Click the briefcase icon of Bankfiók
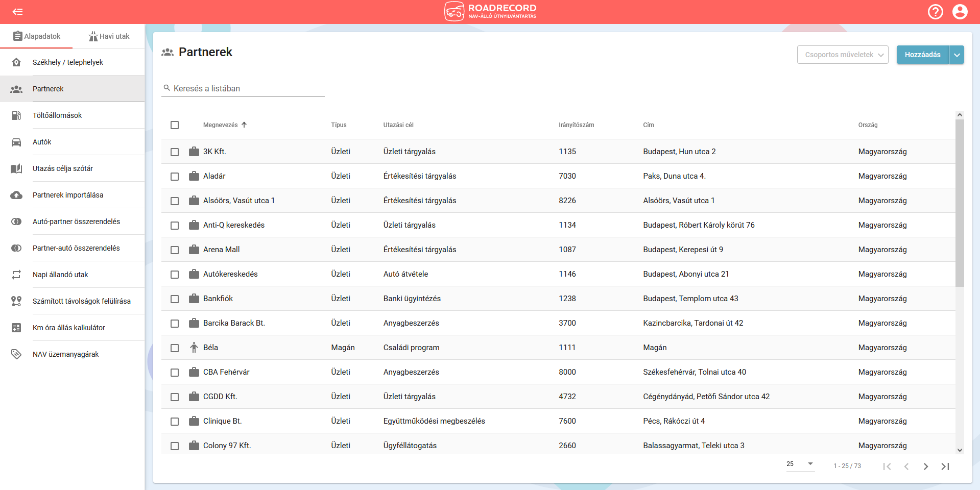Screen dimensions: 980x490 [x=194, y=299]
